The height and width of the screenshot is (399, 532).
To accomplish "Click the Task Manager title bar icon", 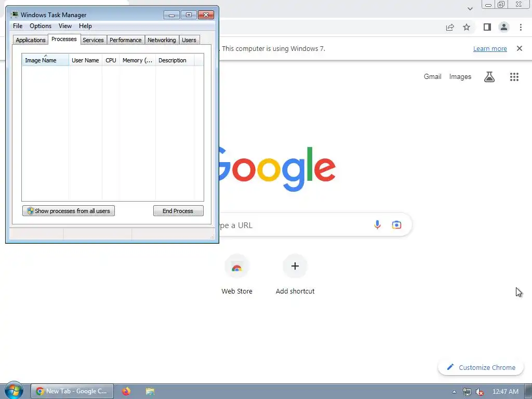I will pos(14,15).
